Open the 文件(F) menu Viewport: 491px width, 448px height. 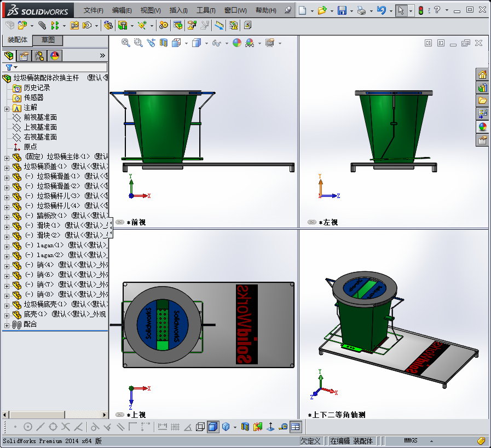tap(93, 10)
